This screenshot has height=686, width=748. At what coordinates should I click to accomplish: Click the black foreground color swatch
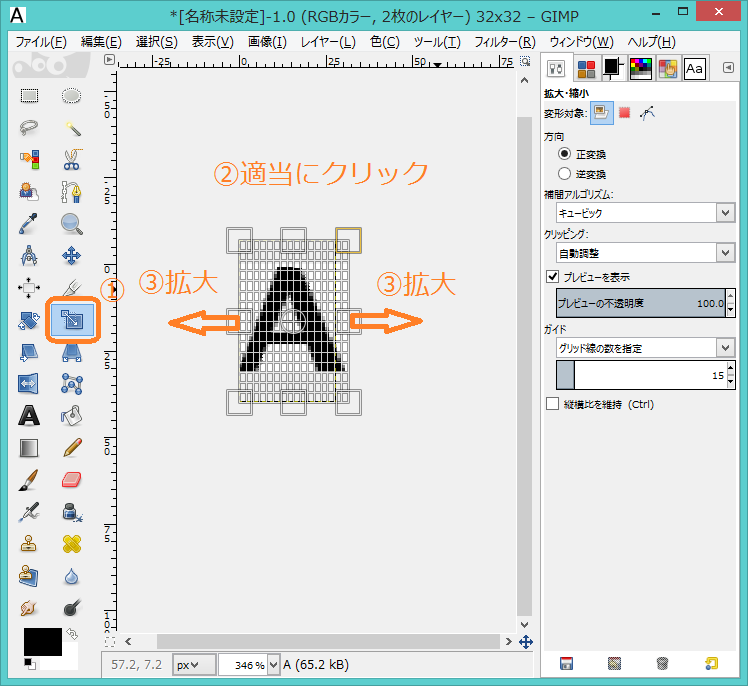coord(43,642)
